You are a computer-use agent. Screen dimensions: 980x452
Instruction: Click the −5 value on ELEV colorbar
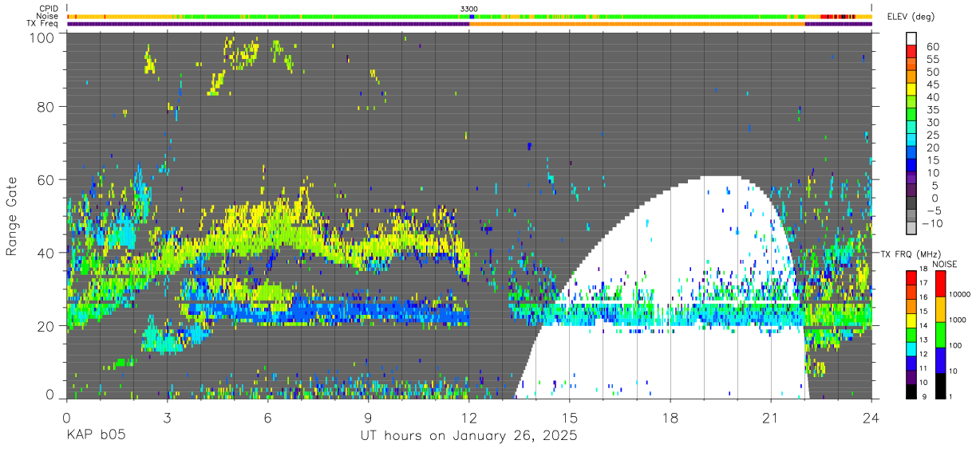[935, 210]
